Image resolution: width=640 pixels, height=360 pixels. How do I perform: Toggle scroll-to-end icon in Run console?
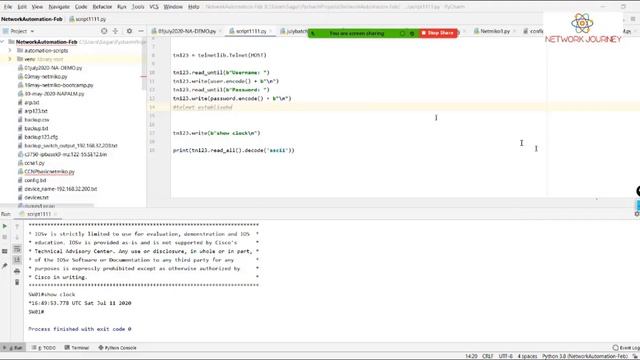(17, 260)
